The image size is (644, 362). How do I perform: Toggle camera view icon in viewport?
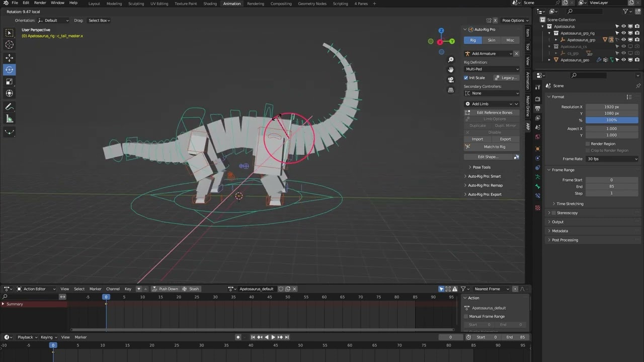point(451,79)
